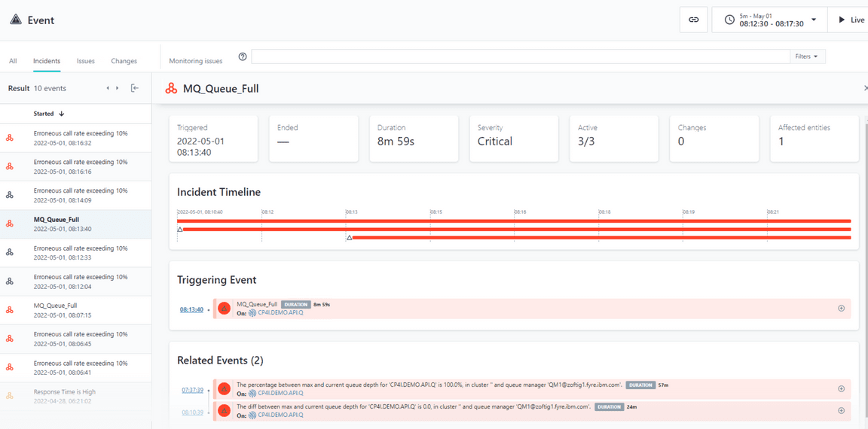This screenshot has height=429, width=868.
Task: Switch to the Issues tab
Action: 86,61
